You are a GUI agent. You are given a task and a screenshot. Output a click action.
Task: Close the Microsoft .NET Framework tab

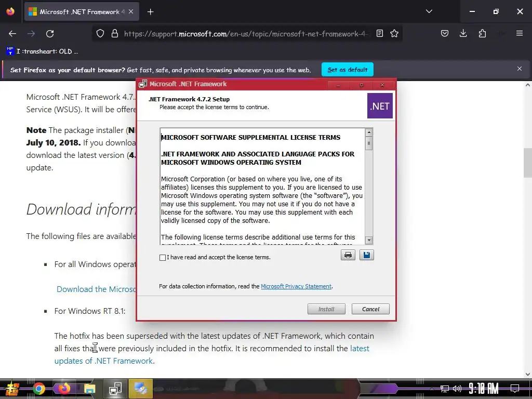click(x=131, y=11)
